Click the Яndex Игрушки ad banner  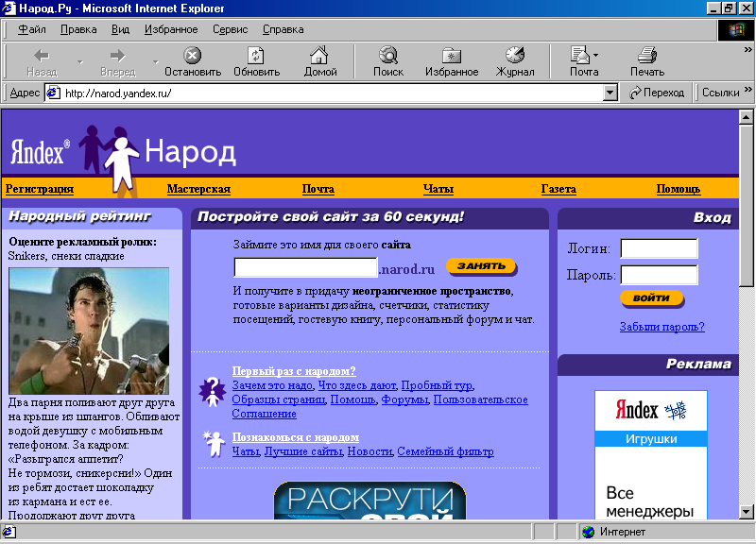coord(651,455)
